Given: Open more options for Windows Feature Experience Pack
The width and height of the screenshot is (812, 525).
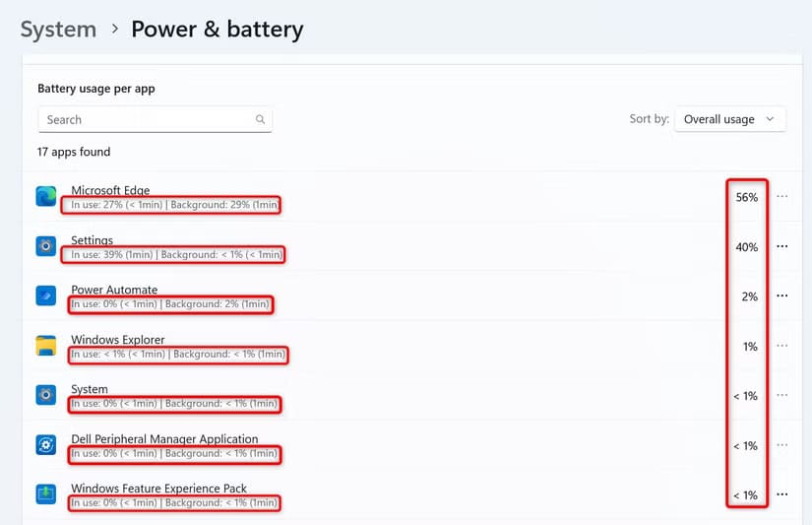Looking at the screenshot, I should tap(782, 494).
